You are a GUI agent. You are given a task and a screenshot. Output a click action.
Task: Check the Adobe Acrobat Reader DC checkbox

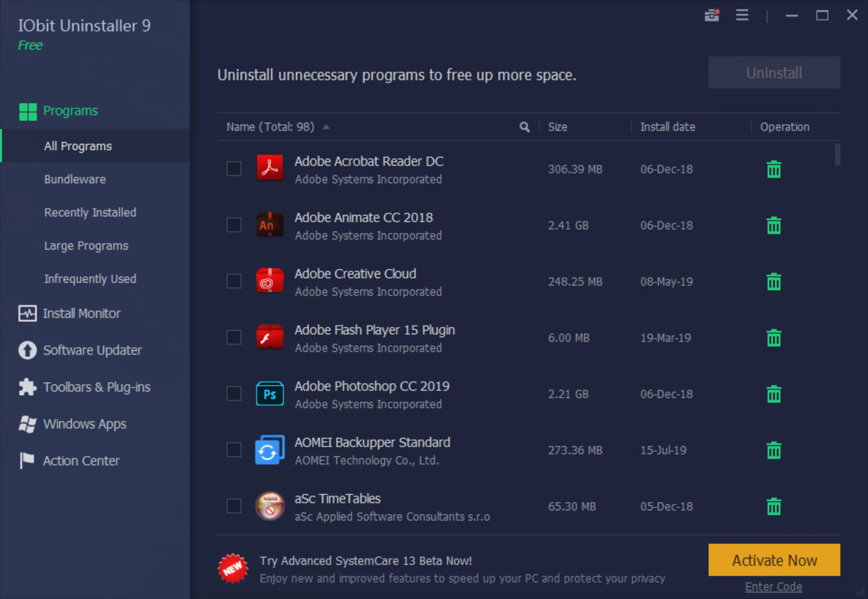tap(234, 168)
